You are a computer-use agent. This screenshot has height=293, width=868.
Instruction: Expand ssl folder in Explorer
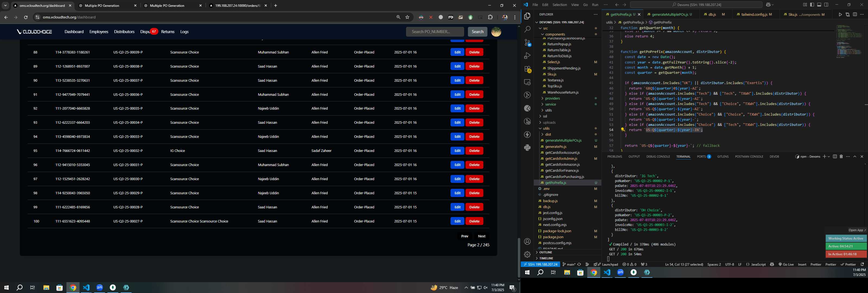point(541,116)
